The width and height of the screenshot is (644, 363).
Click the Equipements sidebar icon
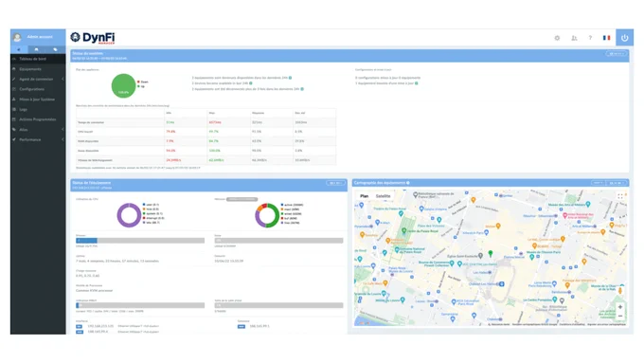coord(14,69)
